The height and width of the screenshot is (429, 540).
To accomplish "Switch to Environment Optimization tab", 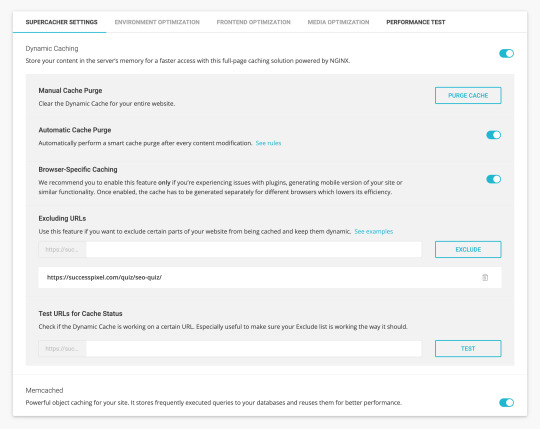I will click(157, 22).
